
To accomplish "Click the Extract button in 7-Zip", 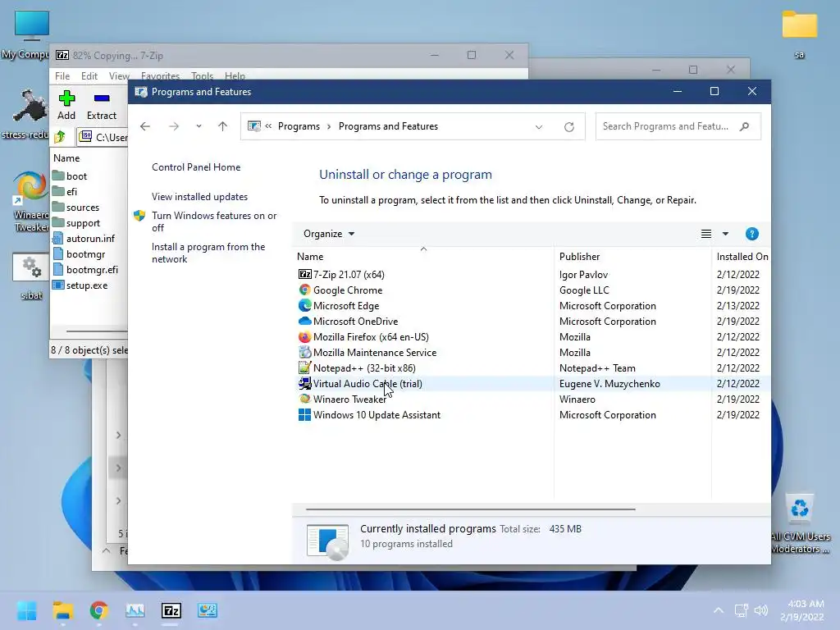I will coord(101,105).
